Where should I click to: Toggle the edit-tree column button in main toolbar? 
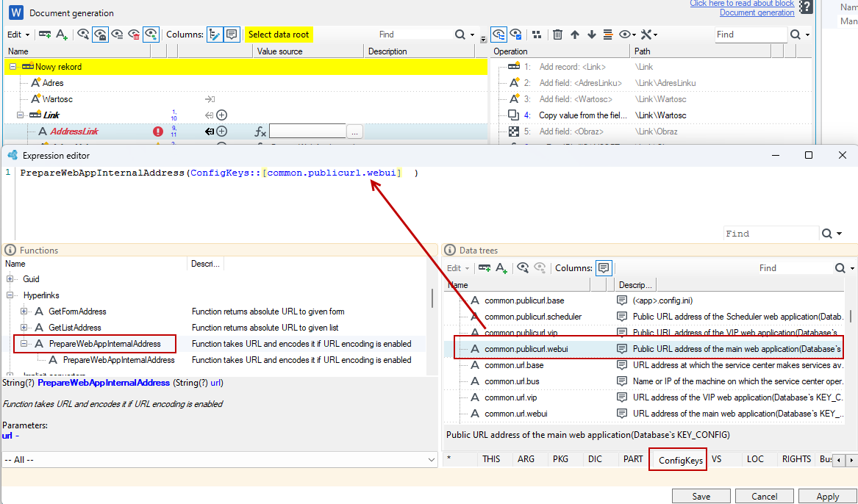tap(215, 35)
